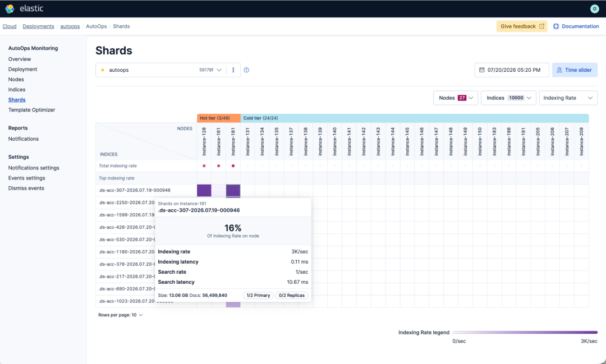Click the Time slider button
The width and height of the screenshot is (606, 364).
point(575,70)
